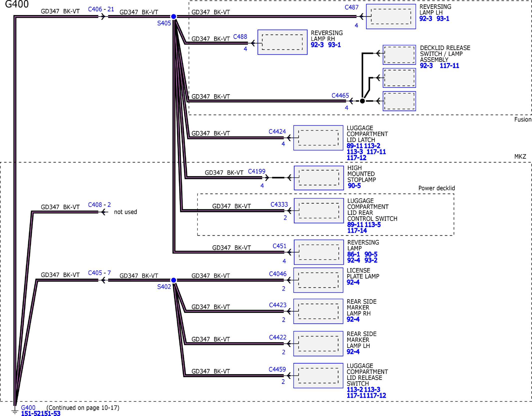Open page reference 90-5 under High Mounted Stoplamp

coord(354,186)
